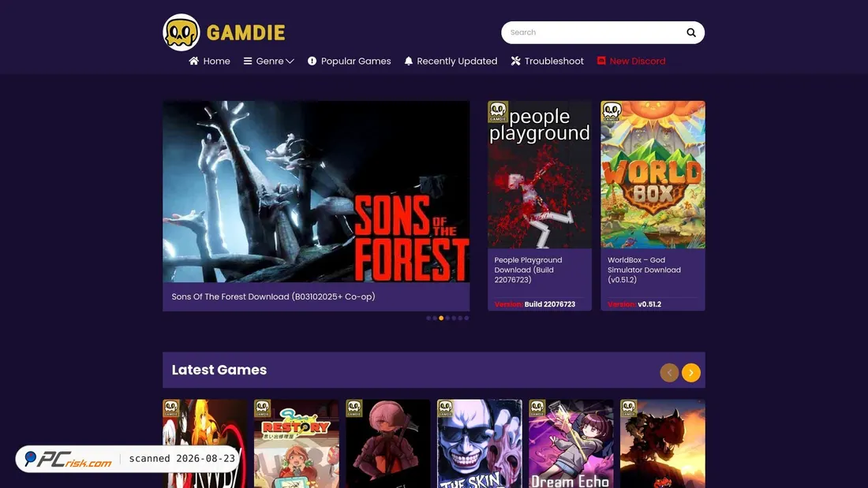Open the Dream Echo game cover
Viewport: 868px width, 488px height.
click(571, 444)
